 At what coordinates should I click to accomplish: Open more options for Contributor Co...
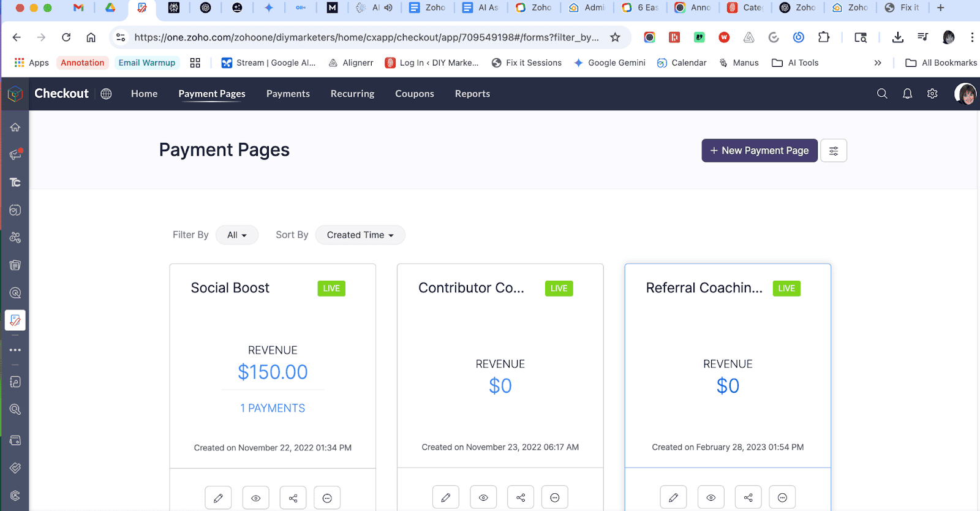pyautogui.click(x=555, y=498)
